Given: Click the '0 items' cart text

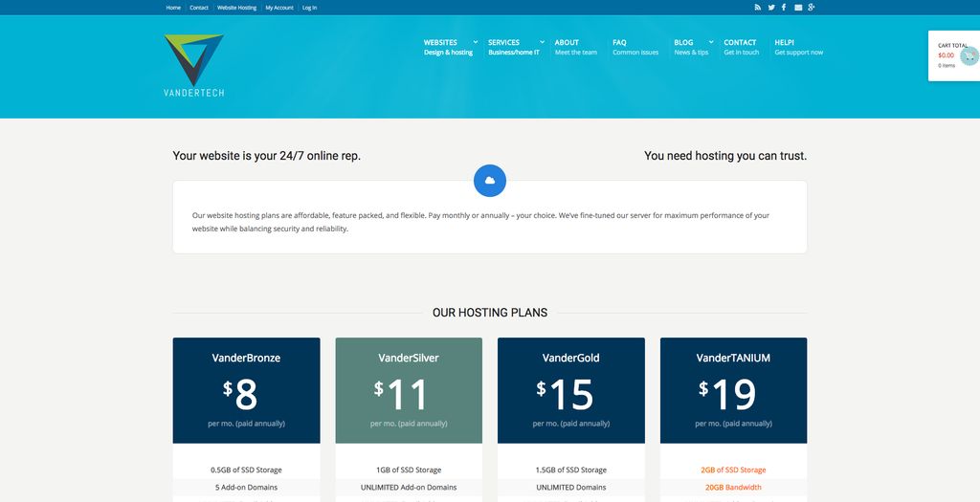Looking at the screenshot, I should point(947,66).
